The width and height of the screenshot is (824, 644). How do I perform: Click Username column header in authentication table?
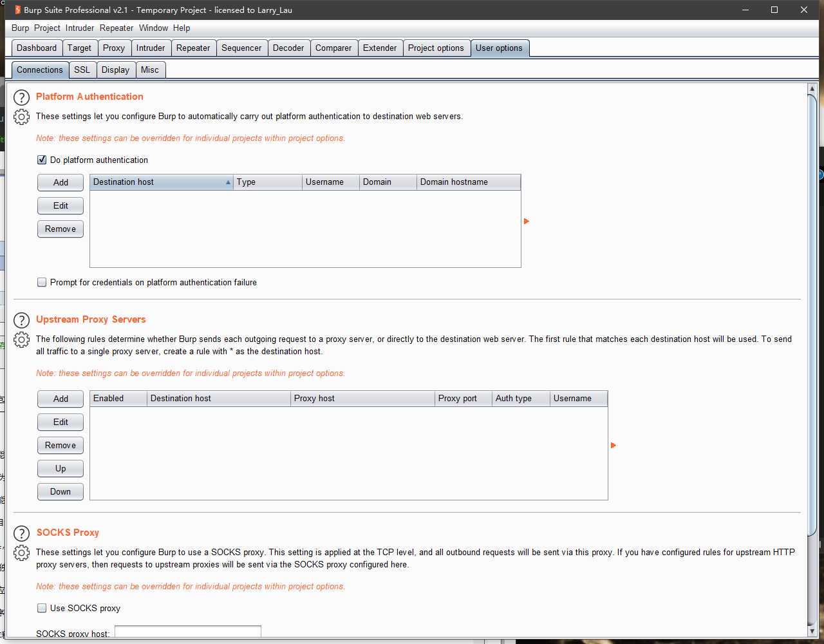331,182
